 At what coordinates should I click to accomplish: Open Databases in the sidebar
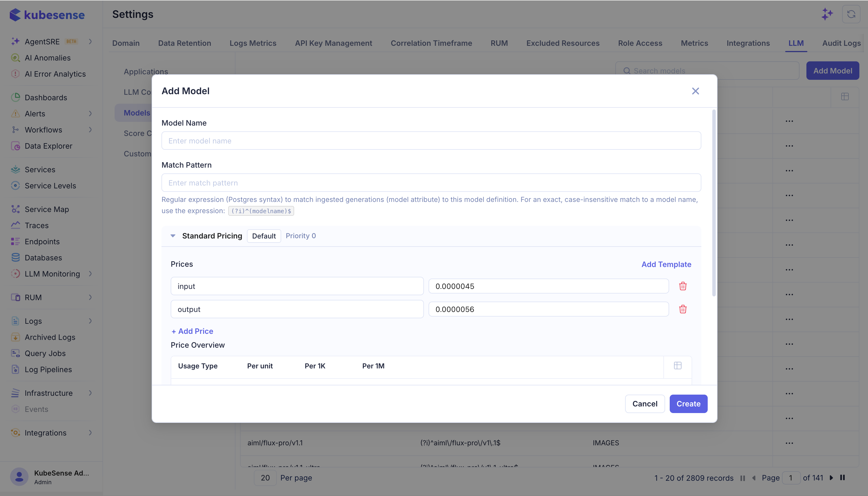coord(43,258)
